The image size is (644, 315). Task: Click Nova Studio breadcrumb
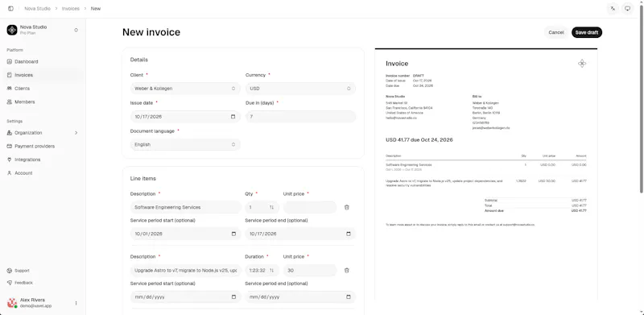(x=37, y=9)
